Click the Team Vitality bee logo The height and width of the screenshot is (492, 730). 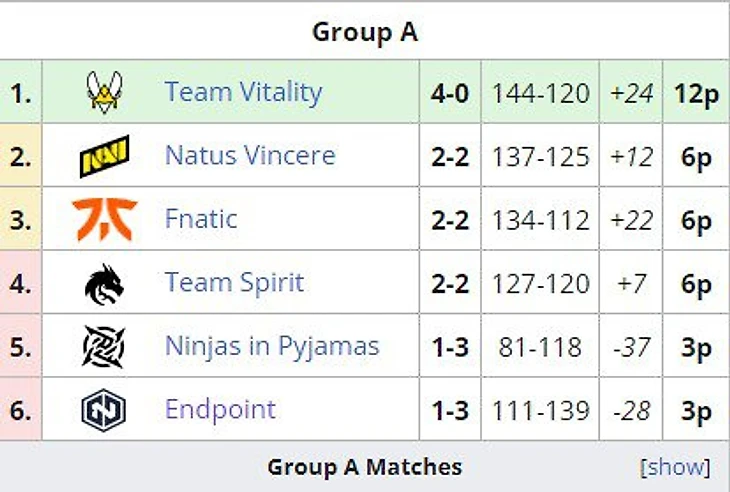point(104,92)
